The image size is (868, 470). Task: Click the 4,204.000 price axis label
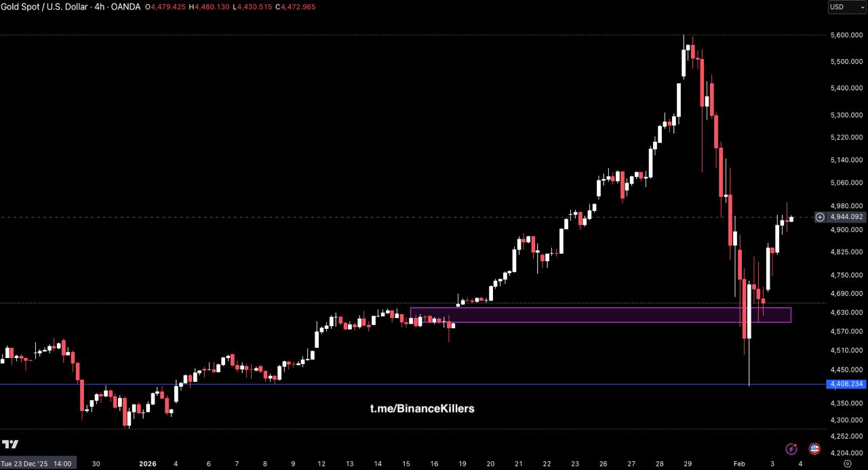(x=846, y=452)
